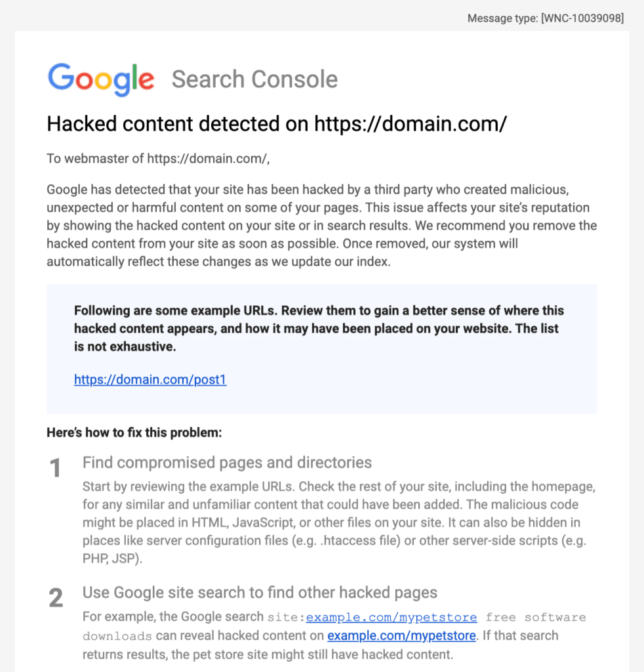Click the 'To webmaster of' greeting line
This screenshot has width=644, height=672.
tap(158, 159)
